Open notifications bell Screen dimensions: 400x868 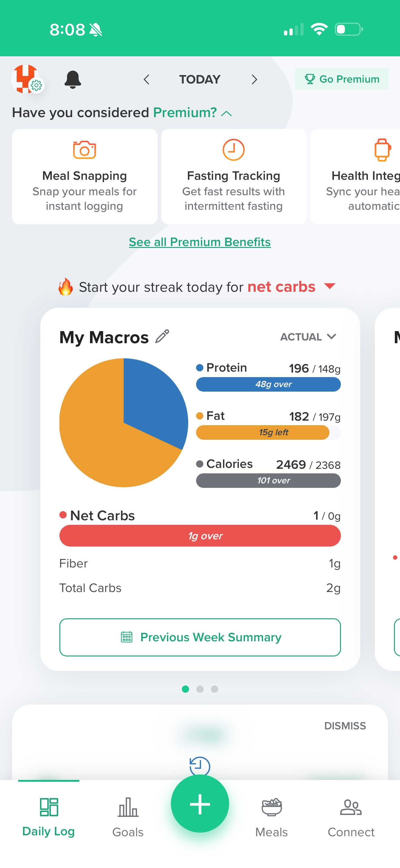(x=72, y=80)
